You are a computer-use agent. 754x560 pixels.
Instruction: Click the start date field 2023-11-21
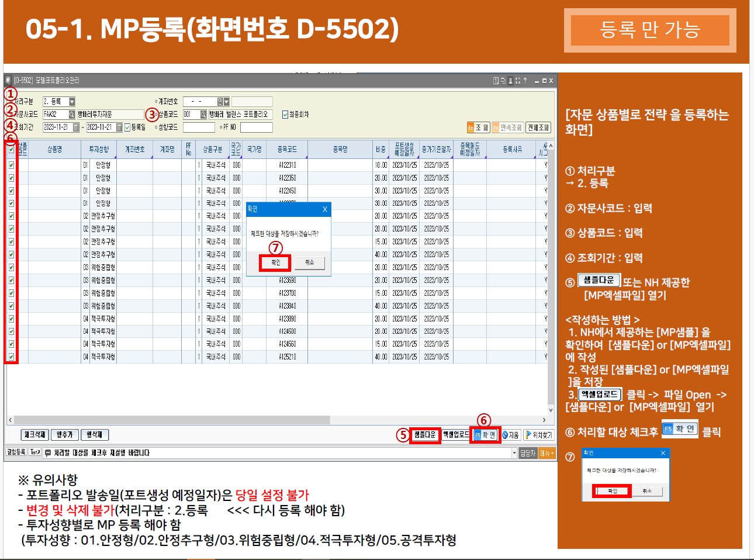(x=57, y=127)
